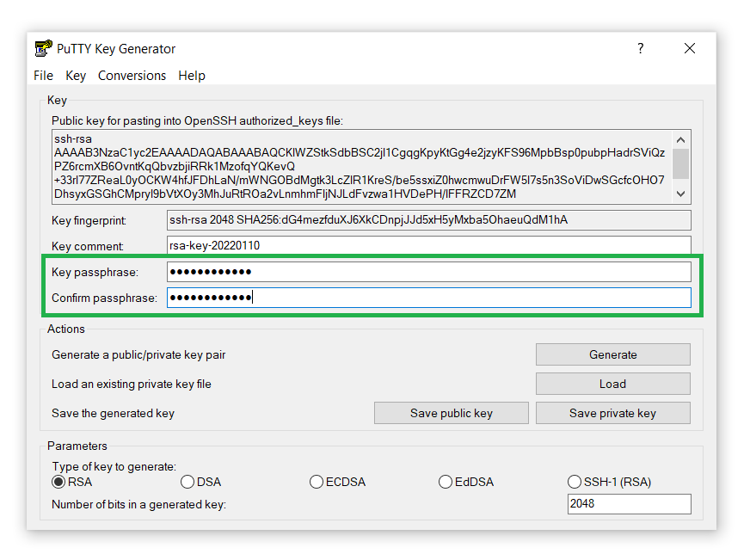The height and width of the screenshot is (560, 750).
Task: Click the 'Key passphrase:' label
Action: tap(95, 272)
